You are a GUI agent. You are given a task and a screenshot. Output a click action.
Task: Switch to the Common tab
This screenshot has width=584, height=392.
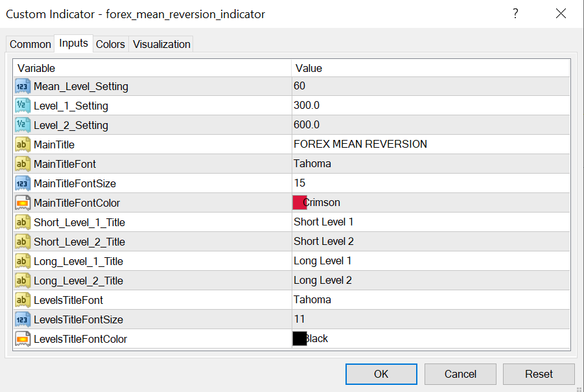tap(30, 44)
